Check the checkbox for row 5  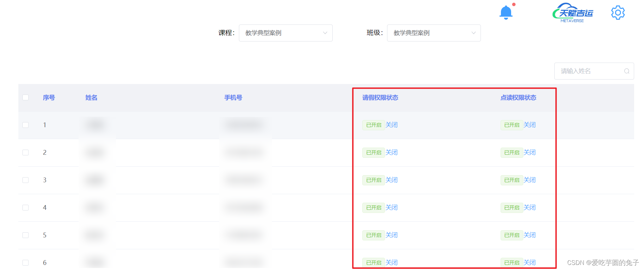click(25, 235)
